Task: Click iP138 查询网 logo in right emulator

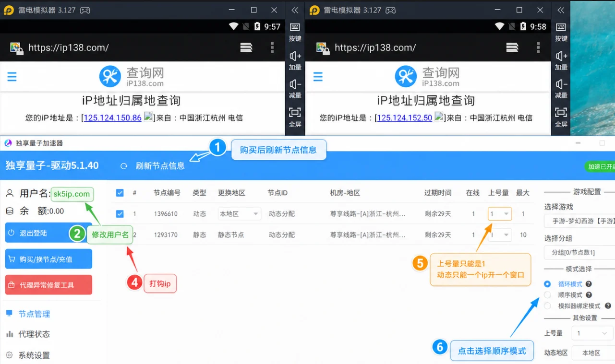Action: tap(427, 77)
